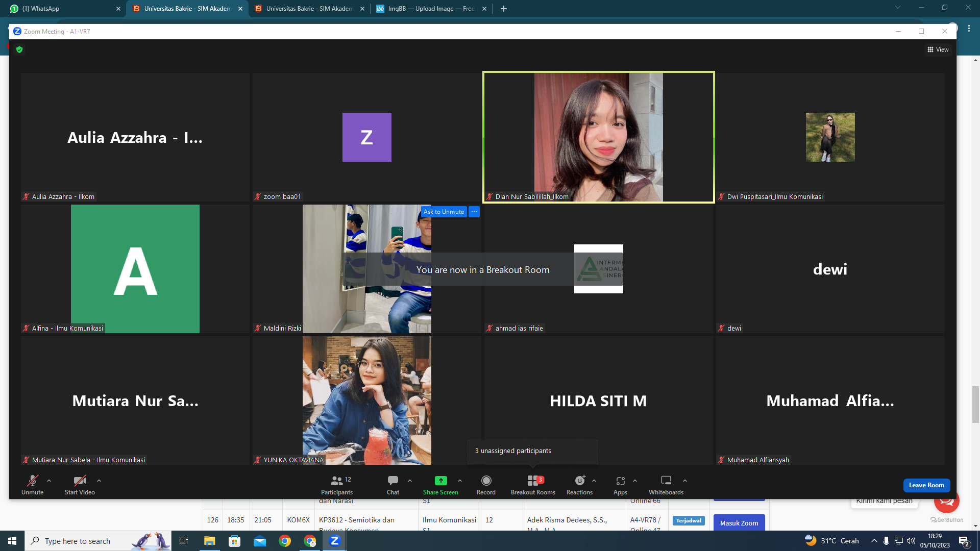
Task: Click the green encryption shield icon
Action: click(19, 49)
